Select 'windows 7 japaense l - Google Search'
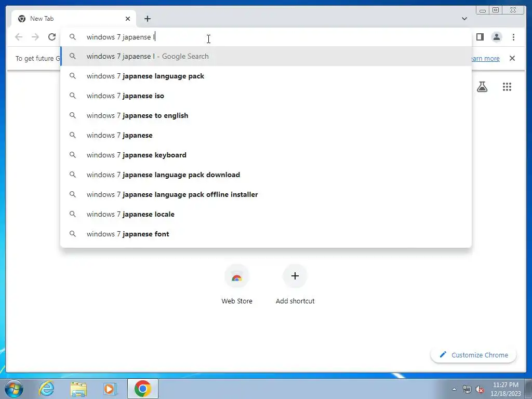532x399 pixels. (x=266, y=56)
